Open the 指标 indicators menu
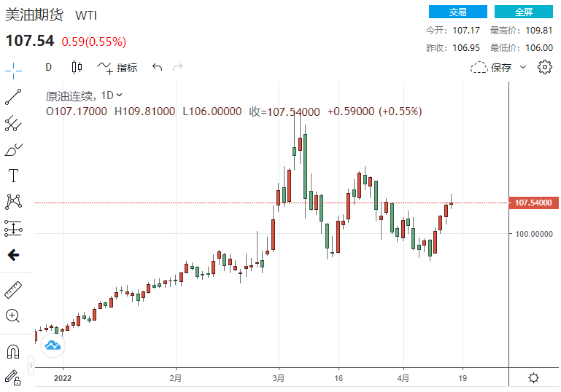Screen dimensions: 561x392 click(117, 68)
